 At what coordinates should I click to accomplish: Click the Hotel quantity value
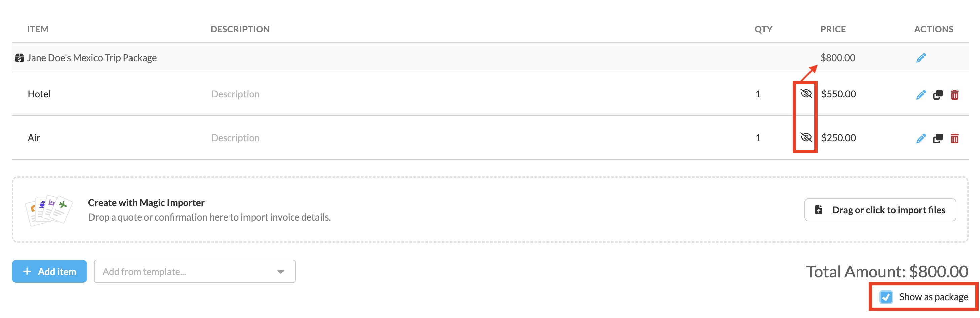(758, 94)
